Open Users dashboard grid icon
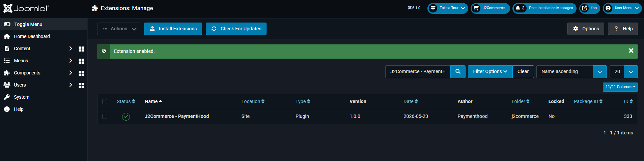The height and width of the screenshot is (161, 644). 81,85
